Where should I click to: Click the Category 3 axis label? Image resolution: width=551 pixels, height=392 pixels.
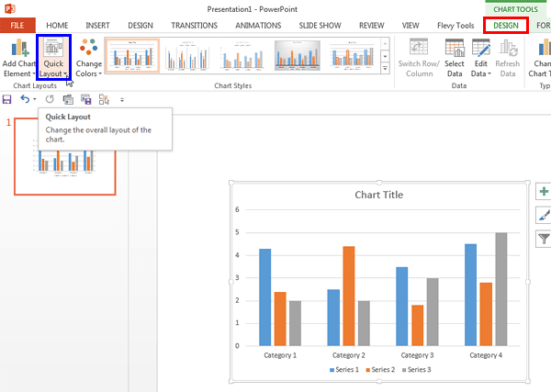point(417,355)
